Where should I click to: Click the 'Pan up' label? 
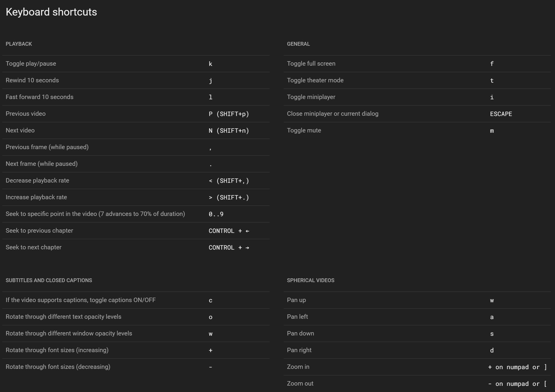297,300
